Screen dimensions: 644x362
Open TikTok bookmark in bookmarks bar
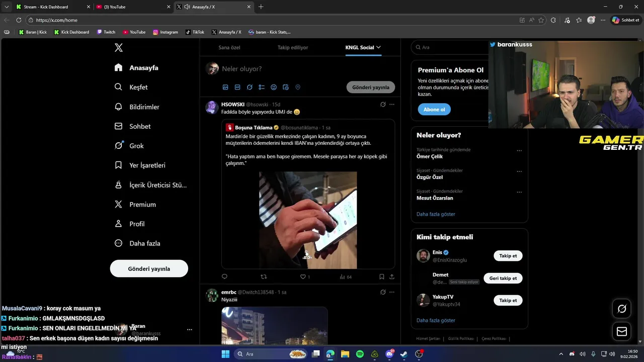point(195,32)
